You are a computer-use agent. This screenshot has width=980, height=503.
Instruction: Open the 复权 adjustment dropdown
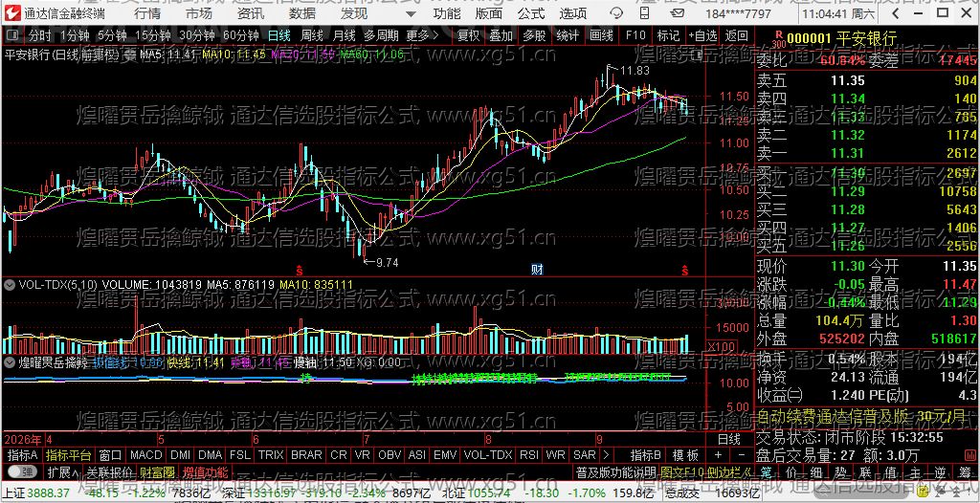point(468,35)
